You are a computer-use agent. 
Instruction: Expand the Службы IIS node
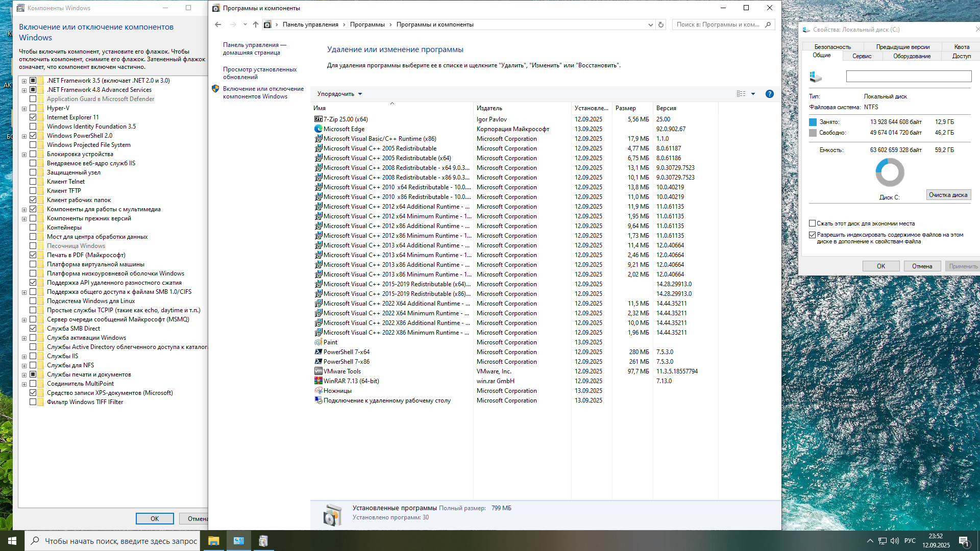(x=24, y=356)
